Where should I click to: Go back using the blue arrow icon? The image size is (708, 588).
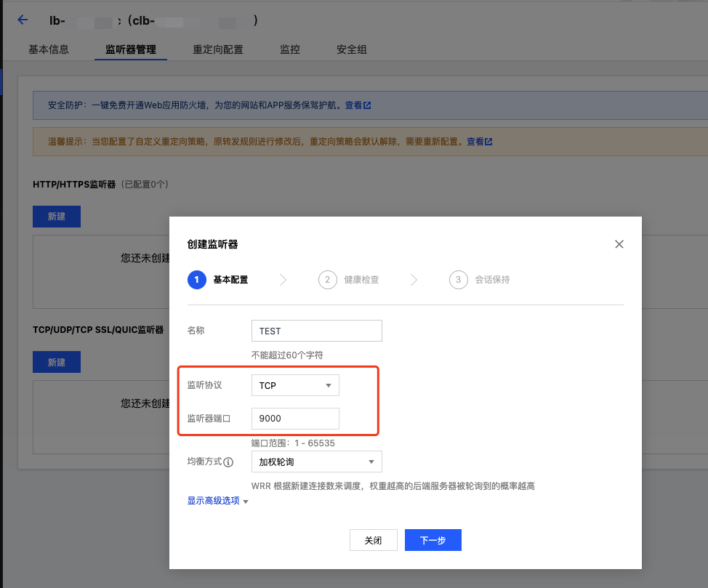(x=23, y=20)
